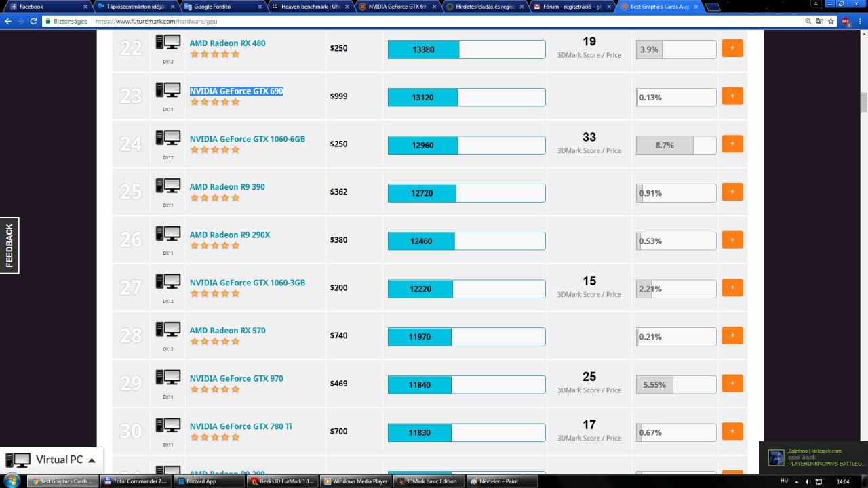The width and height of the screenshot is (868, 488).
Task: Click the star rating under AMD Radeon R9 290X
Action: point(215,246)
